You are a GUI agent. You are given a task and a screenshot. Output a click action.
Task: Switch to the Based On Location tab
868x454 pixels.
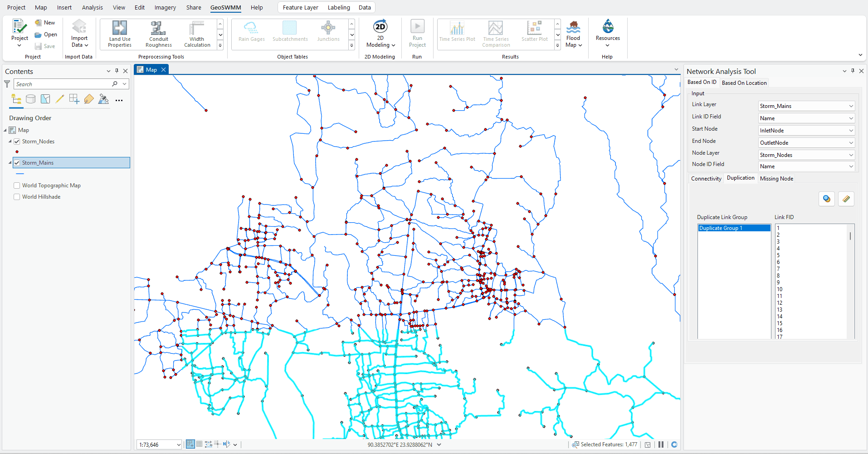pos(744,82)
